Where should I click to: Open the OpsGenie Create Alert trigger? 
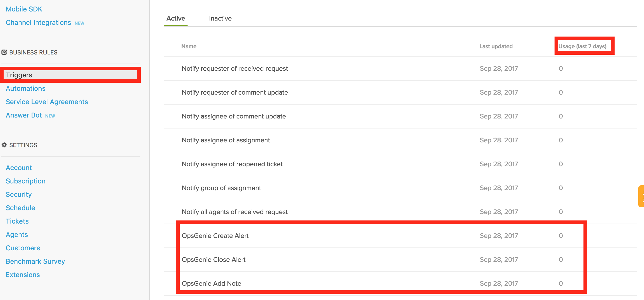(x=215, y=235)
